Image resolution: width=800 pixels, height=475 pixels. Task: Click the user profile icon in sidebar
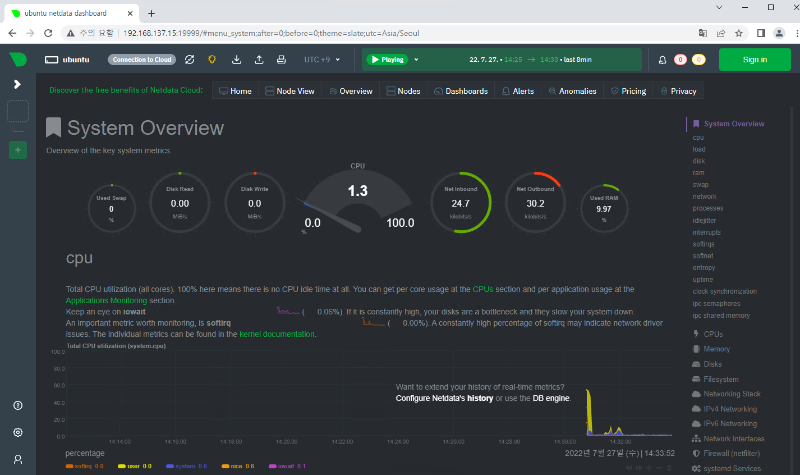[17, 458]
